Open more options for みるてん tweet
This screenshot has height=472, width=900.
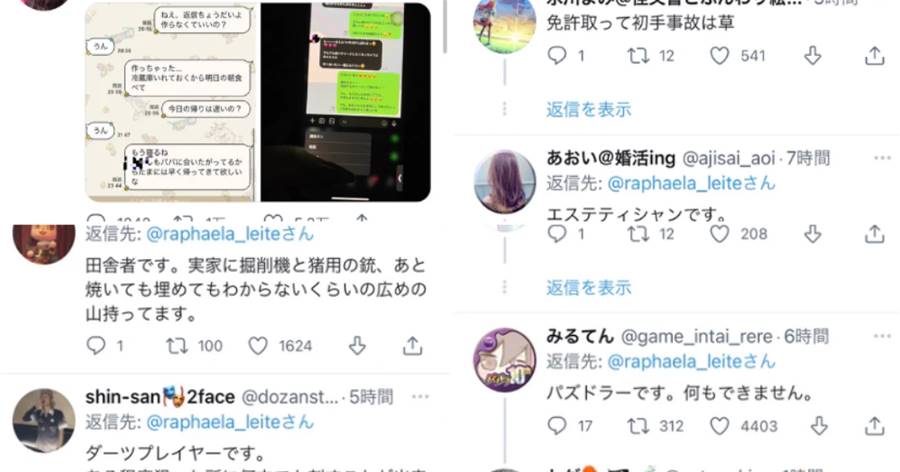click(882, 336)
